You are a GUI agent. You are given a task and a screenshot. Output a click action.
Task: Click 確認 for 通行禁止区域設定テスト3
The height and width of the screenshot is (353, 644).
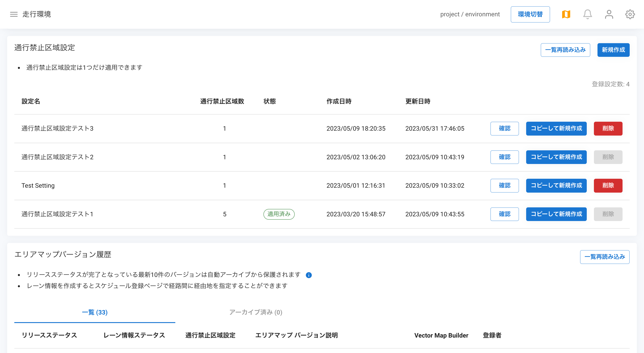pos(504,128)
